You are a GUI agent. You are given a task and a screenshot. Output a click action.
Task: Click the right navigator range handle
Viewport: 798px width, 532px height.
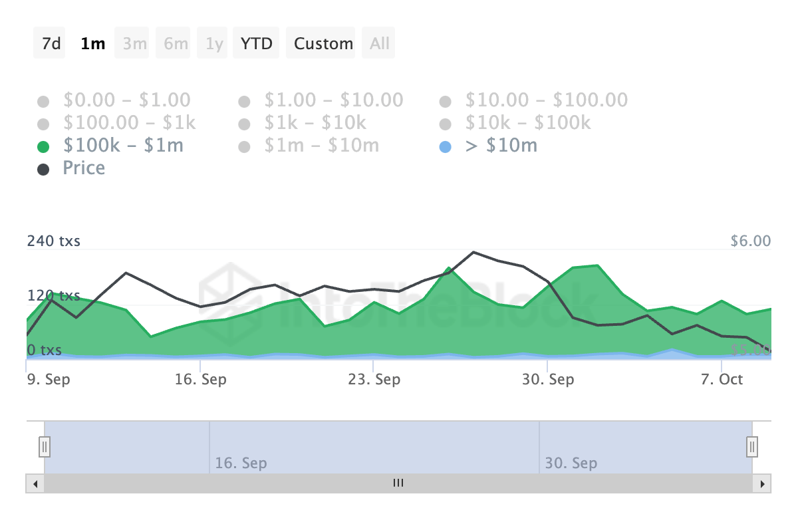pos(752,446)
